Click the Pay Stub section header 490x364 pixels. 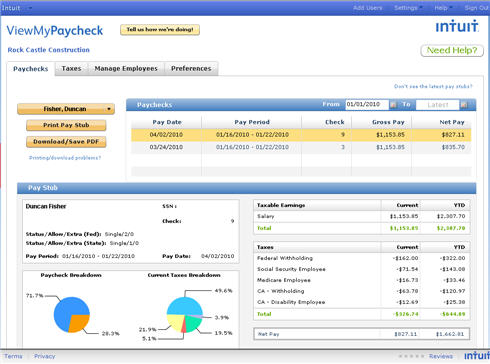[x=246, y=188]
